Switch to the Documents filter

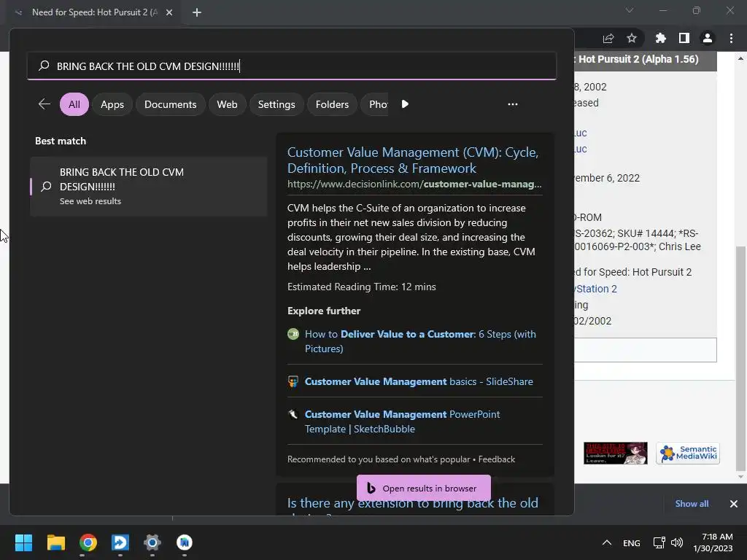click(171, 104)
